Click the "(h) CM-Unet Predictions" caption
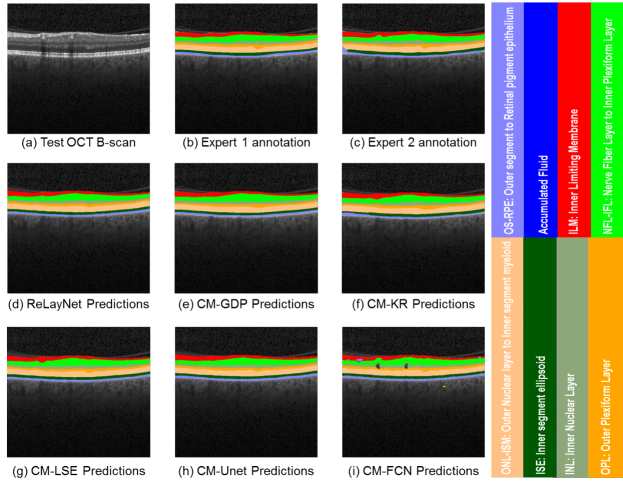 tap(246, 471)
